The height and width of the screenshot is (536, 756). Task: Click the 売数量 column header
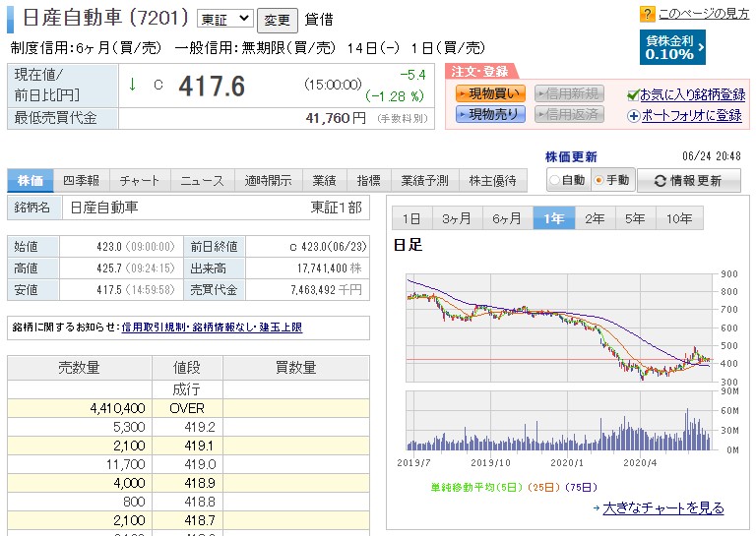click(x=80, y=368)
